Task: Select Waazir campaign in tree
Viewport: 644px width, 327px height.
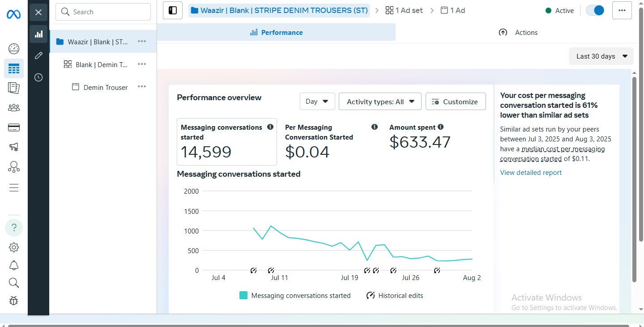Action: click(x=103, y=42)
